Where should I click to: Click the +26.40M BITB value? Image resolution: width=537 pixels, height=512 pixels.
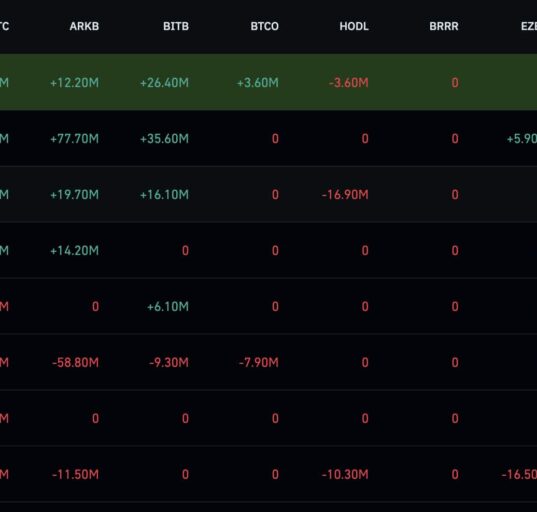[x=164, y=83]
